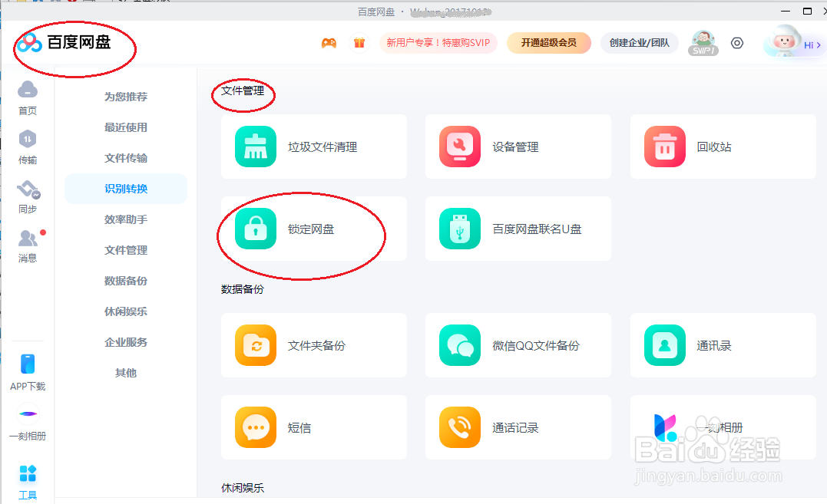Open 通讯录 contacts icon
This screenshot has height=504, width=827.
(x=665, y=345)
